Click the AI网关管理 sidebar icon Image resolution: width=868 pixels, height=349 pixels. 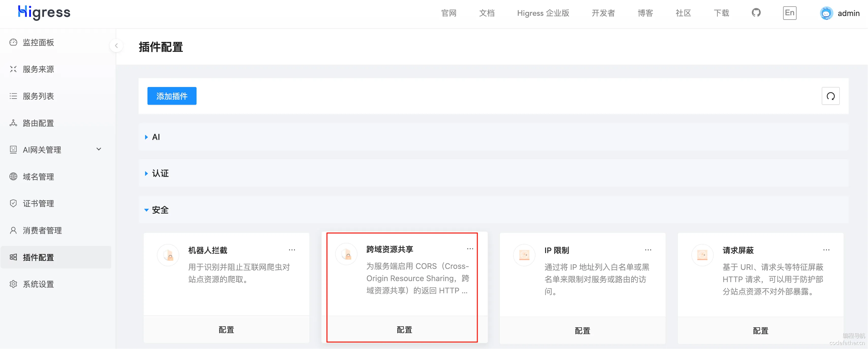click(13, 150)
